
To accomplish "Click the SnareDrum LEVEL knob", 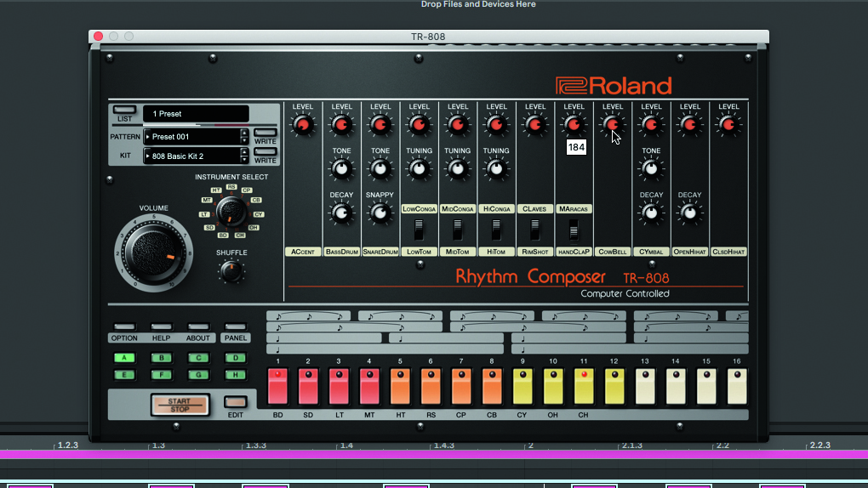I will pyautogui.click(x=380, y=124).
